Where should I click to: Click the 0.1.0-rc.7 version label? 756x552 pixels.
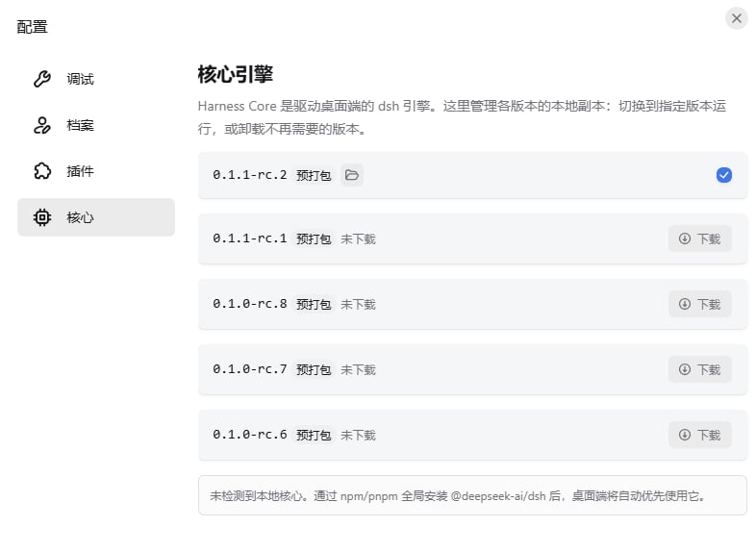(x=250, y=369)
